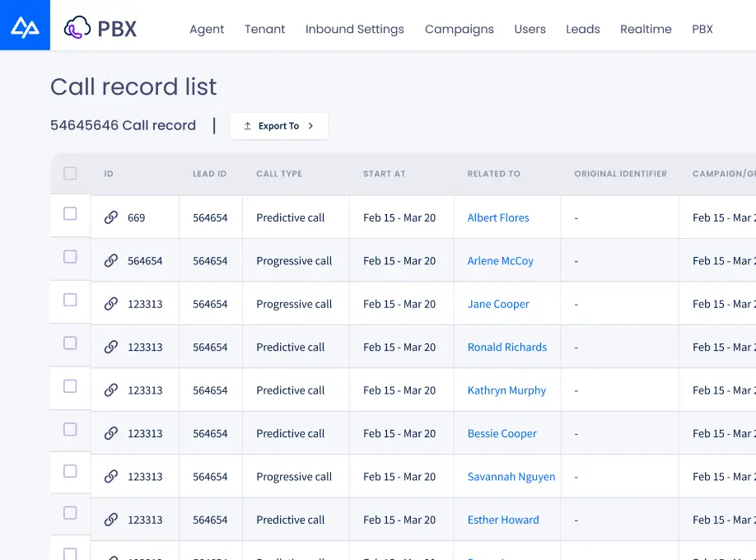Expand the Export To chevron arrow
This screenshot has height=560, width=756.
pos(311,126)
